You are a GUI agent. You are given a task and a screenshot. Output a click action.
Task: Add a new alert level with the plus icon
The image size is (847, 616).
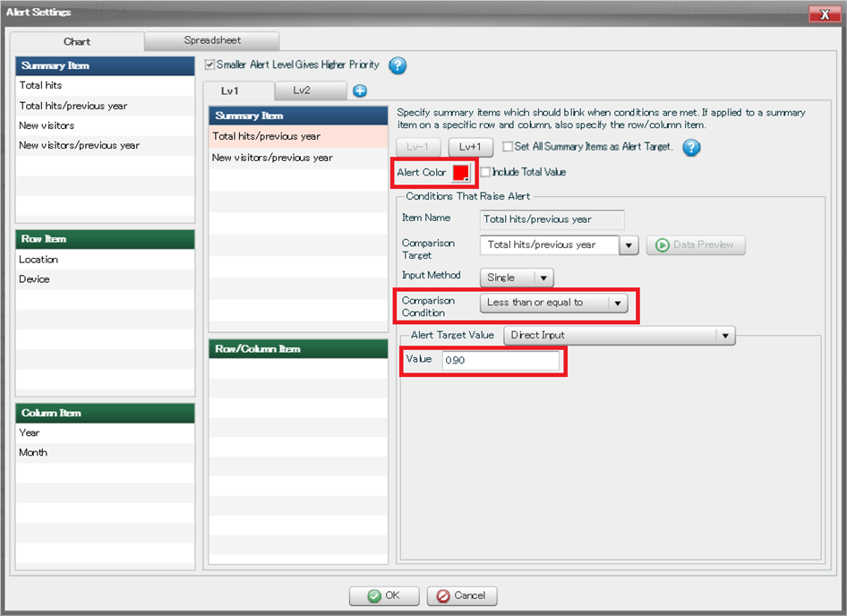tap(360, 90)
